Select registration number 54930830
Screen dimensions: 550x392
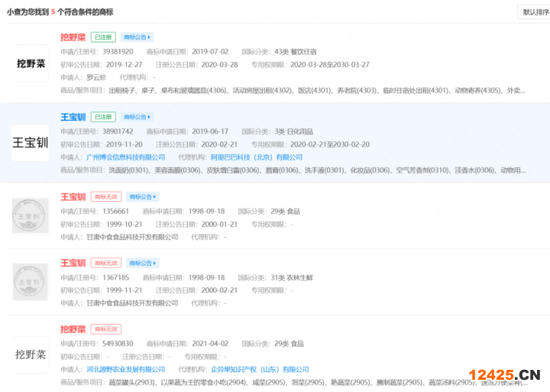tap(118, 344)
